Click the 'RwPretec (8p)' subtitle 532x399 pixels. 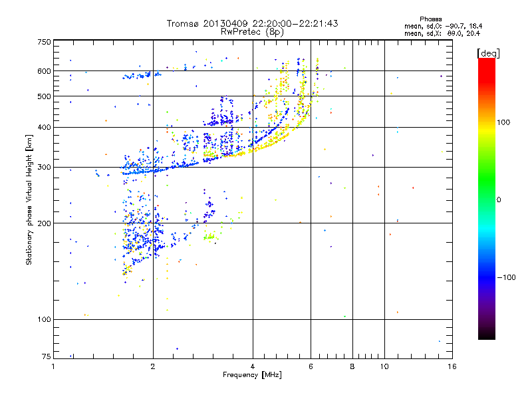[x=252, y=32]
